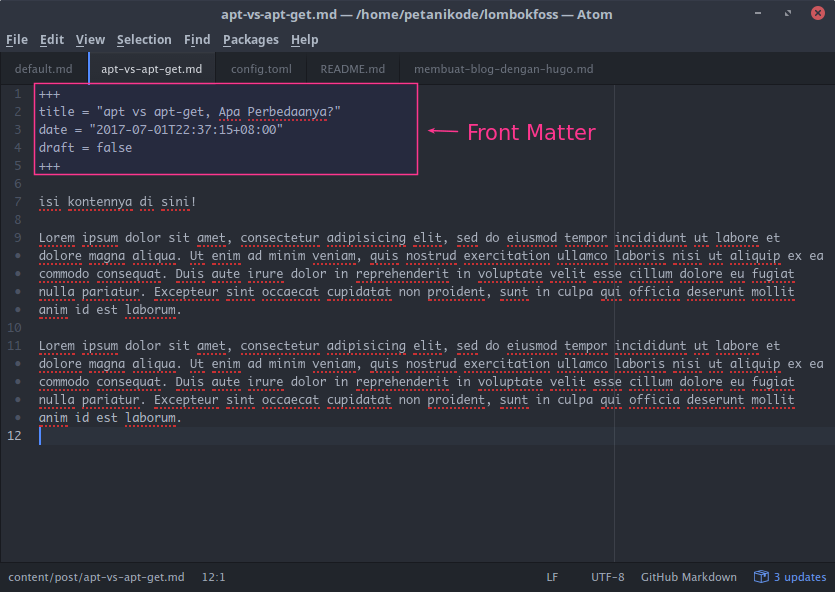This screenshot has height=592, width=835.
Task: Select the active apt-vs-apt-get.md tab
Action: pyautogui.click(x=151, y=69)
